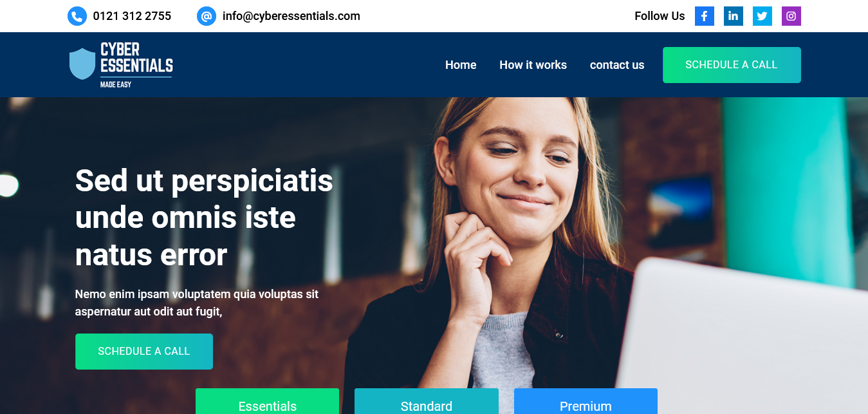The height and width of the screenshot is (414, 868).
Task: Open the Instagram social icon
Action: [791, 16]
